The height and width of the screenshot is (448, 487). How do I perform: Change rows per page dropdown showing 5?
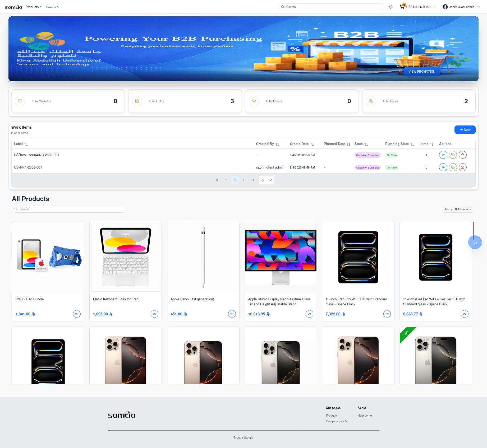(x=267, y=180)
